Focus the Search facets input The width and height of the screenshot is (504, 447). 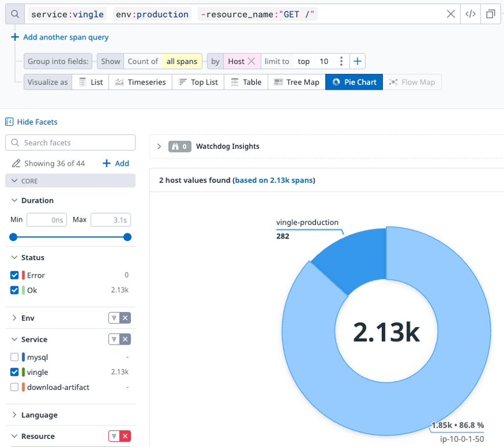[x=70, y=143]
